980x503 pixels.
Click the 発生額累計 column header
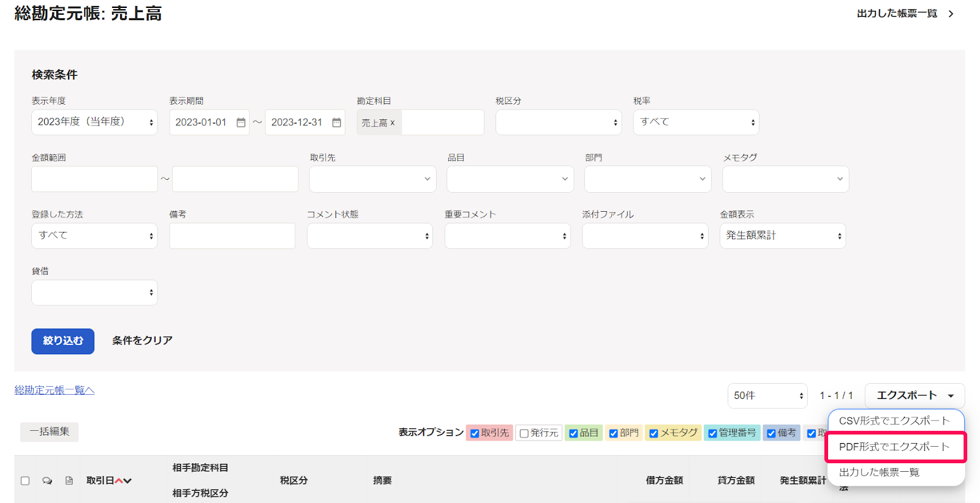[803, 481]
